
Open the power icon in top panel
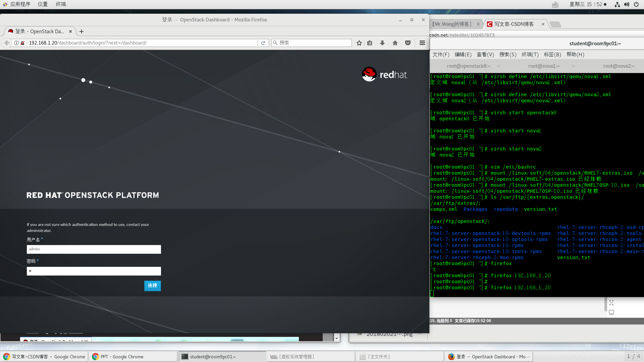[636, 4]
